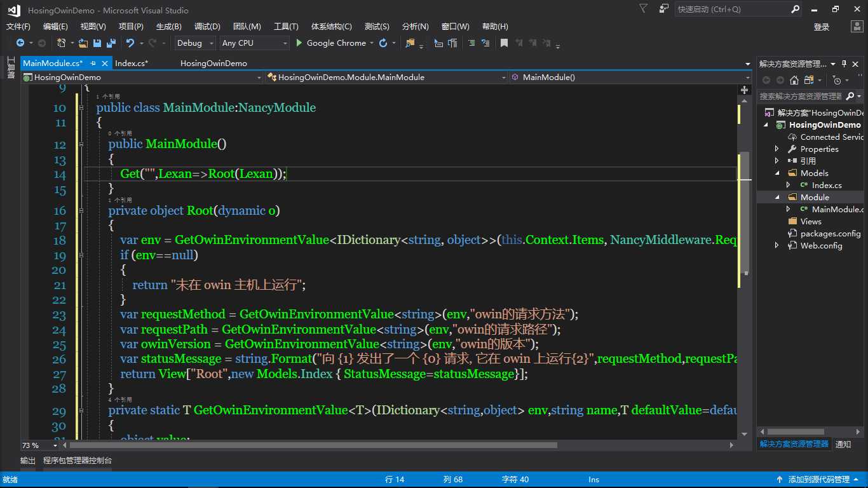The height and width of the screenshot is (488, 868).
Task: Undo the last edit
Action: tap(130, 43)
